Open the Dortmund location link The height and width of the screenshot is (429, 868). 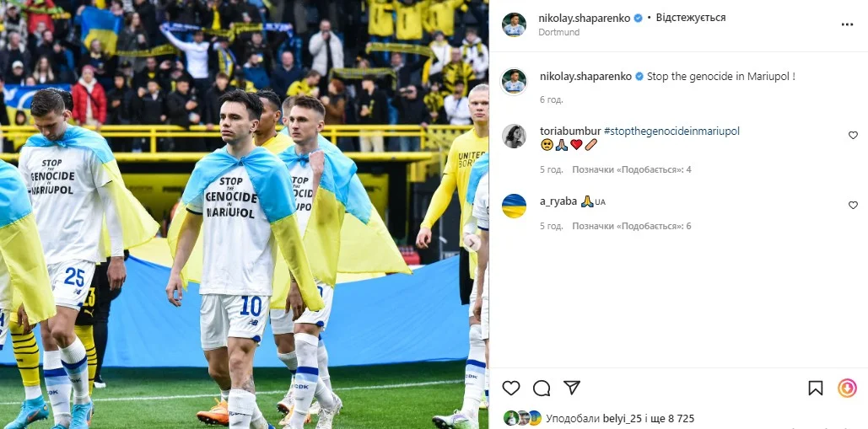[x=558, y=32]
